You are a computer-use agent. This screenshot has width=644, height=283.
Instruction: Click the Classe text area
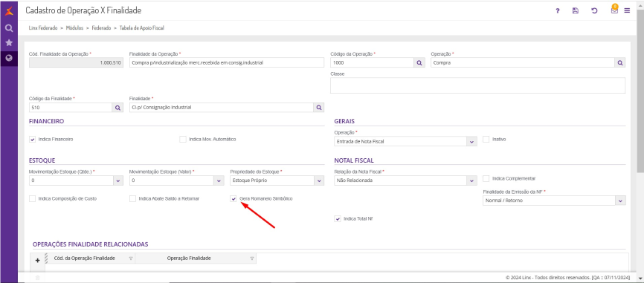(x=477, y=85)
